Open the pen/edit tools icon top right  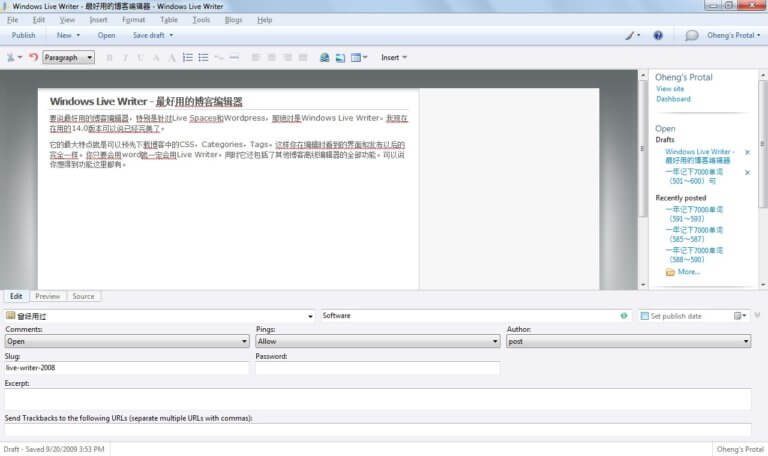coord(632,35)
